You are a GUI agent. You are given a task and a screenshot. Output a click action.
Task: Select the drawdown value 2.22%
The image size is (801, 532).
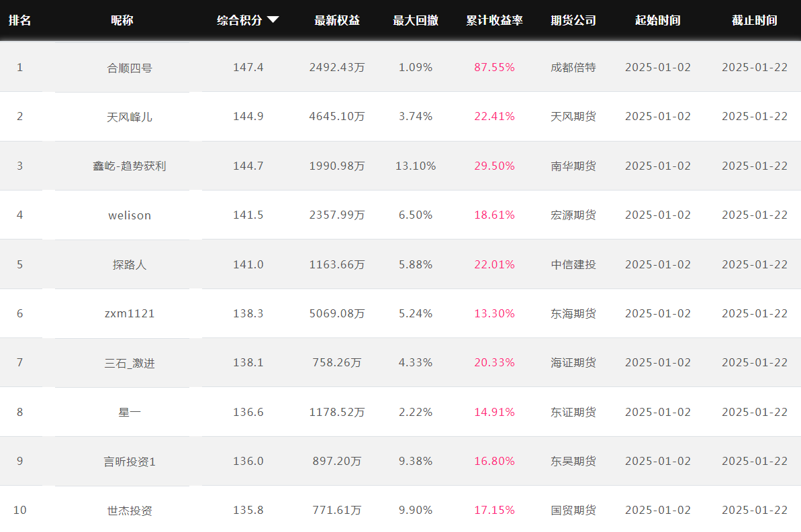416,412
